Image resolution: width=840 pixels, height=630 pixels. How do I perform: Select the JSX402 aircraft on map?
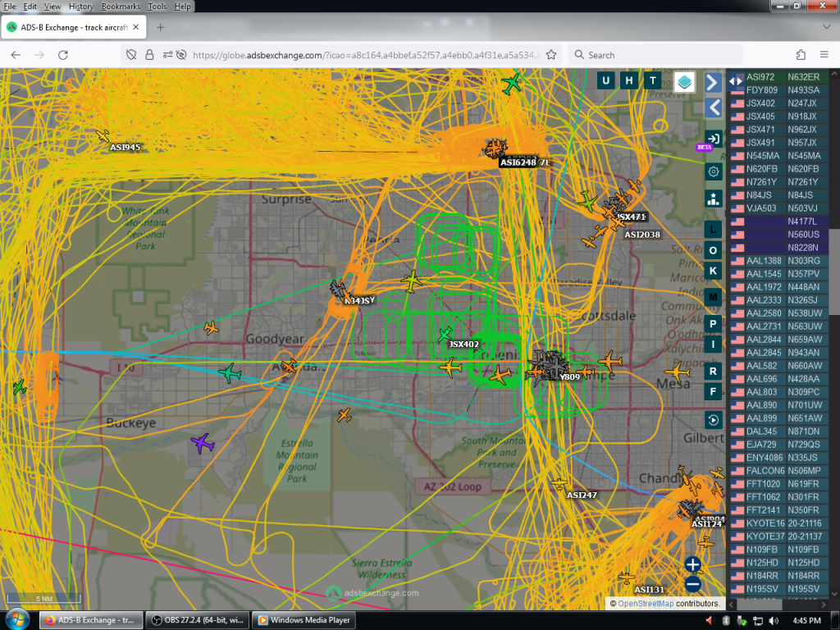[445, 335]
